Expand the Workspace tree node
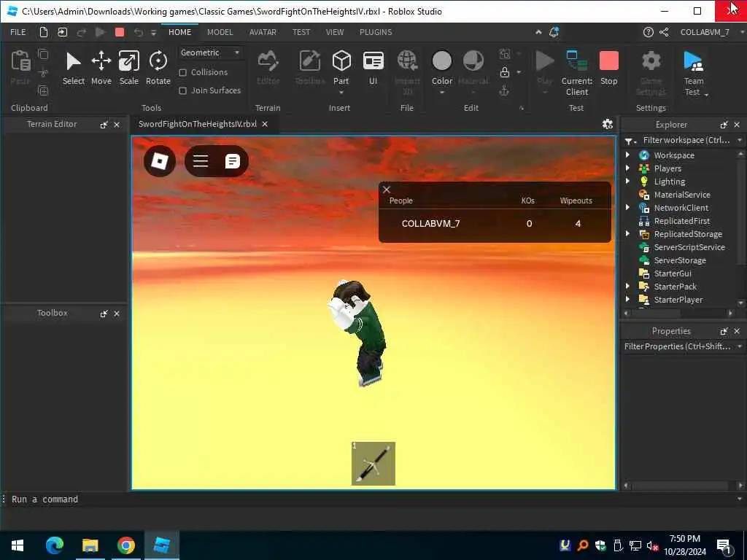 tap(627, 155)
